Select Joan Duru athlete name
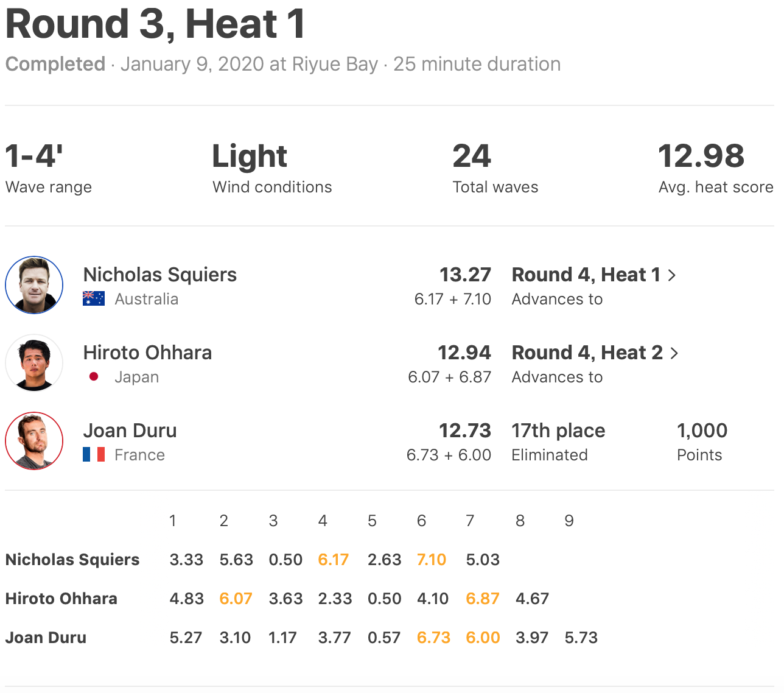This screenshot has width=784, height=693. click(130, 431)
